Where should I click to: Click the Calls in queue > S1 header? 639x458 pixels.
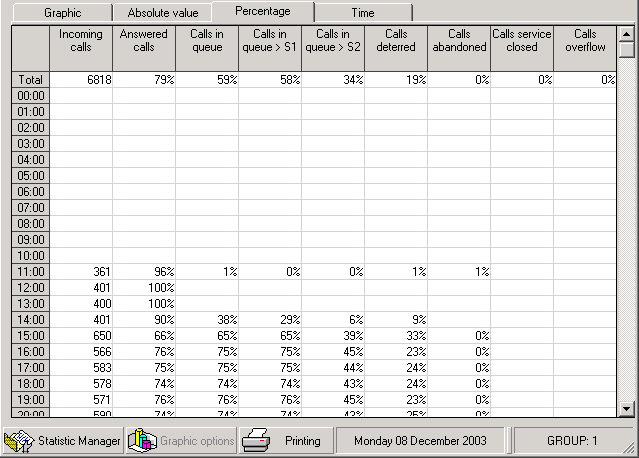(x=270, y=48)
